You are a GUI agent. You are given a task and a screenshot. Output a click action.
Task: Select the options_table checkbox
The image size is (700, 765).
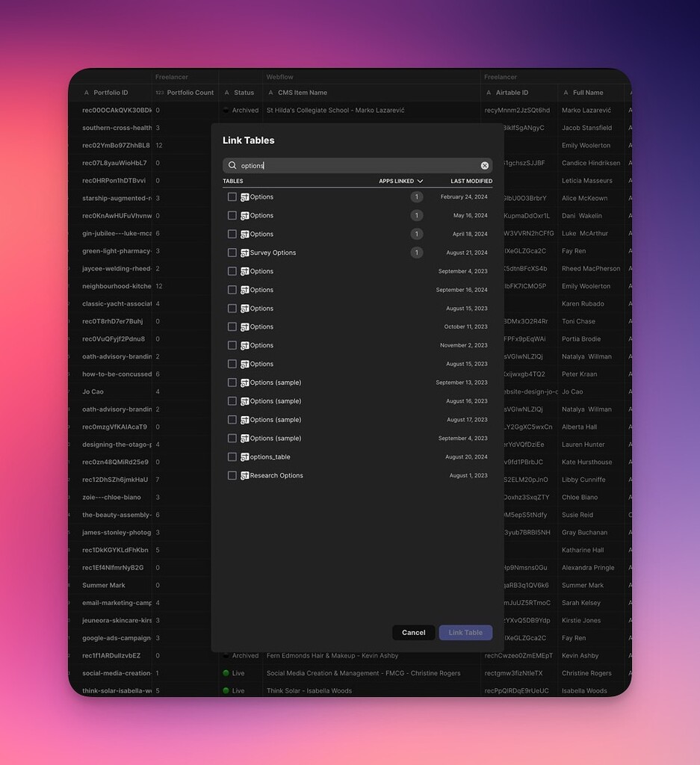(x=234, y=456)
